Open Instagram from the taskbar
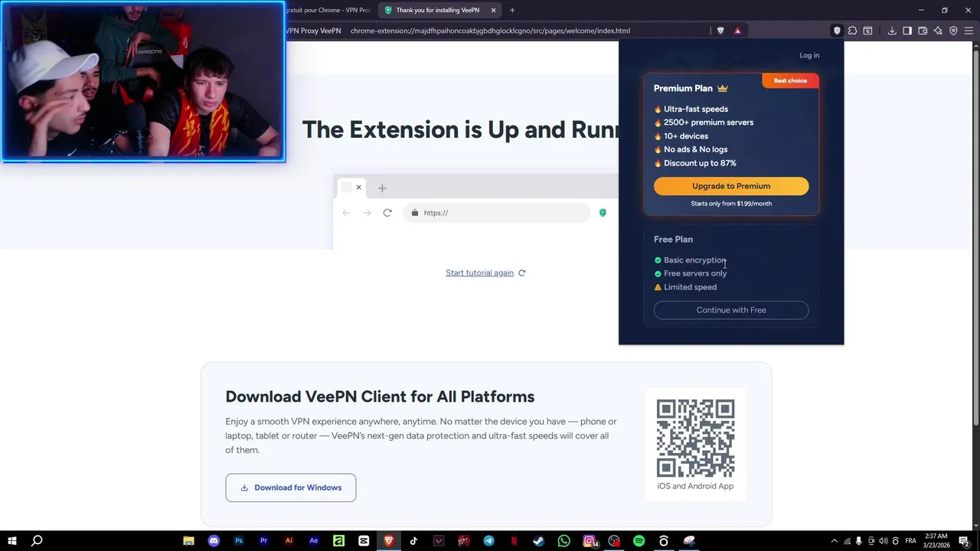The width and height of the screenshot is (980, 551). (590, 541)
